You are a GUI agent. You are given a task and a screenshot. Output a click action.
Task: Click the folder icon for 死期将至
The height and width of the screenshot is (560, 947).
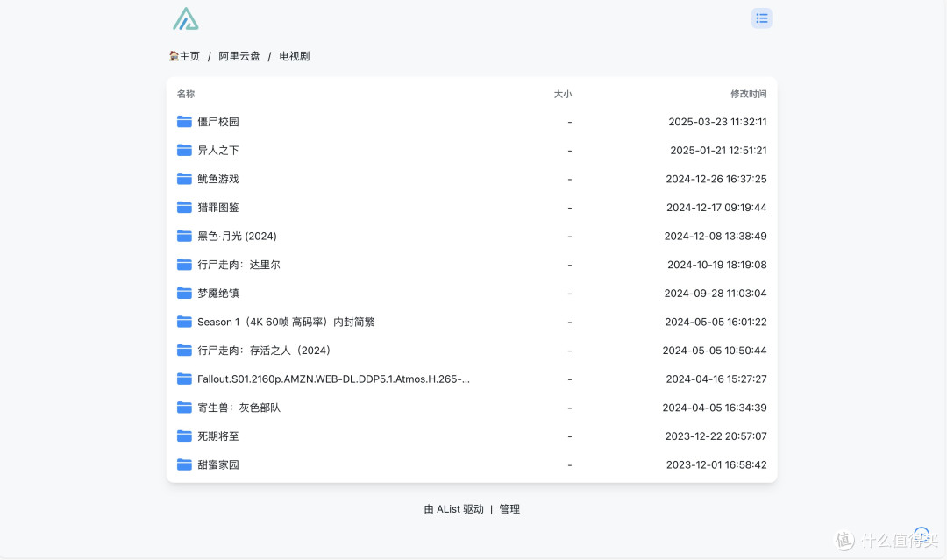(184, 436)
